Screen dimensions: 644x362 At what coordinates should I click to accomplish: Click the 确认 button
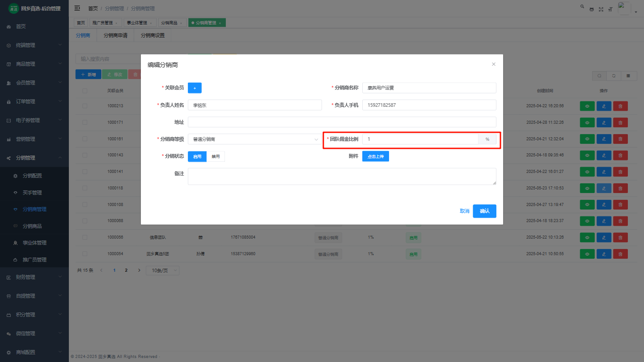click(x=484, y=211)
